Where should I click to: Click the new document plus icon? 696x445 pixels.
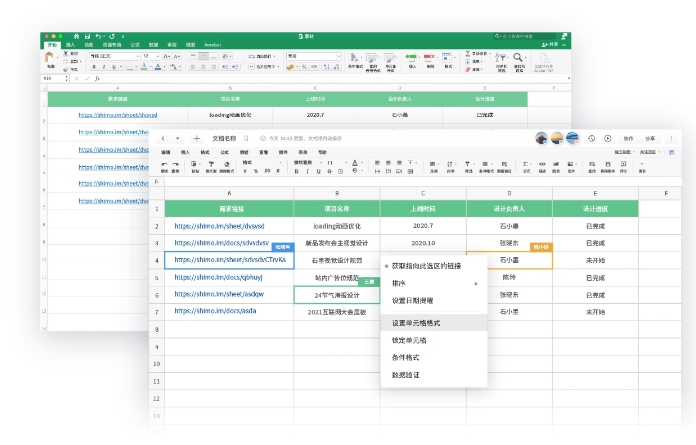coord(196,138)
